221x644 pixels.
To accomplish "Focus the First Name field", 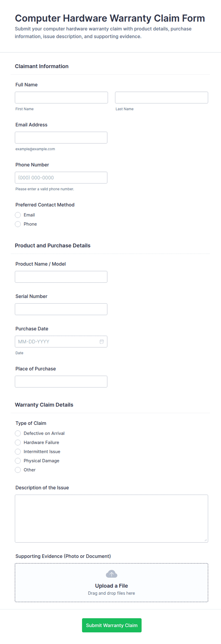I will point(61,98).
